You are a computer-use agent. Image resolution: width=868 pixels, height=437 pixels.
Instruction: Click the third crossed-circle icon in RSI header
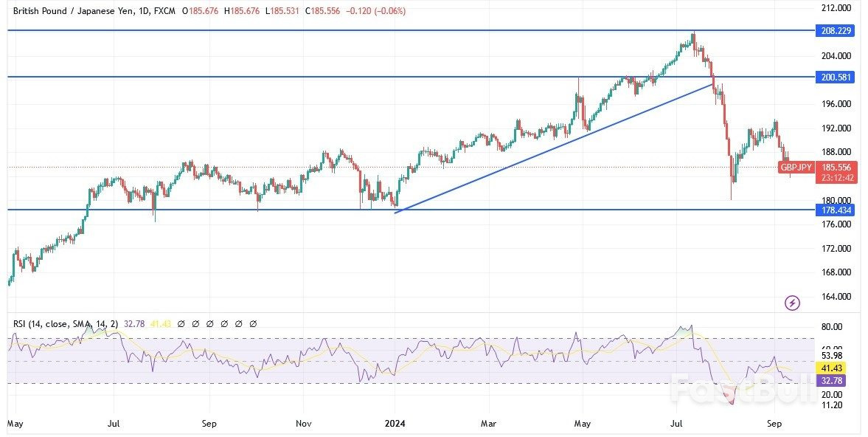point(210,323)
